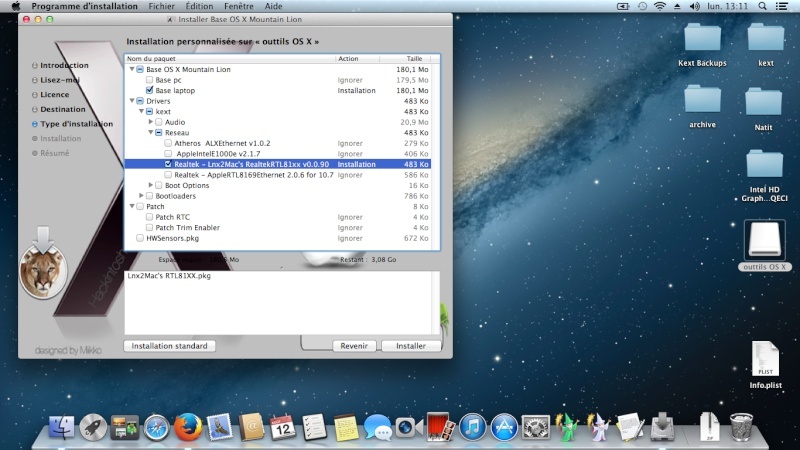Check the HWSensors.pkg checkbox

pos(140,238)
